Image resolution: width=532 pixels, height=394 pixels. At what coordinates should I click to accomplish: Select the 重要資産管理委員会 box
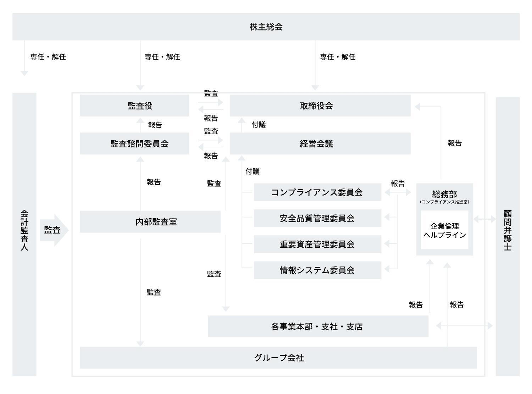point(317,244)
